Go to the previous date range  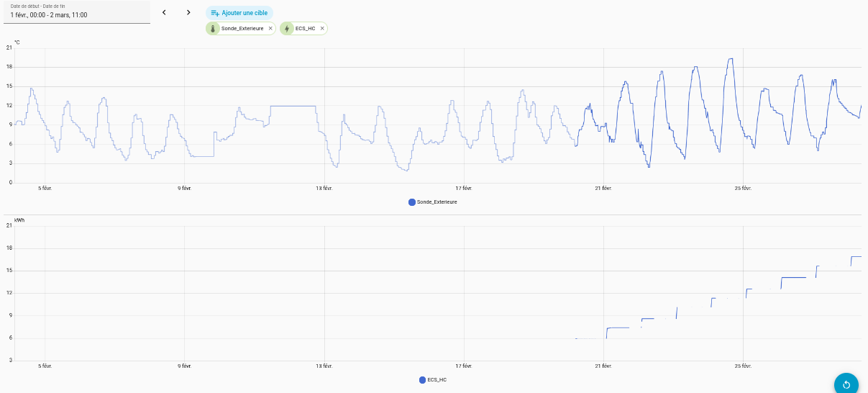point(164,12)
